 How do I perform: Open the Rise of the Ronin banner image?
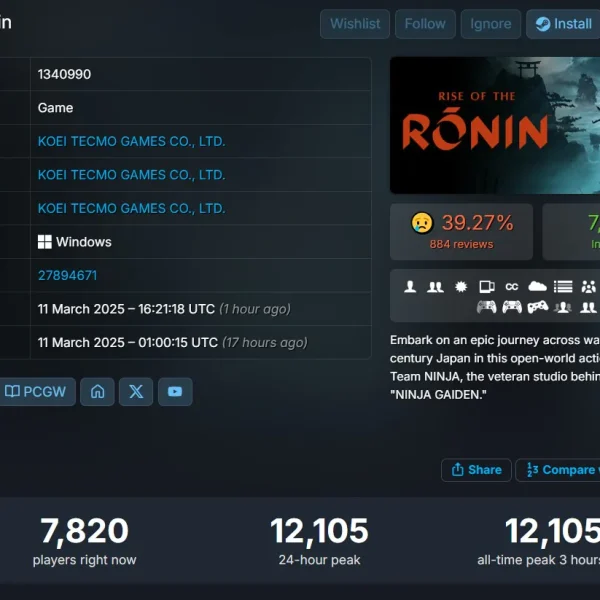tap(495, 125)
